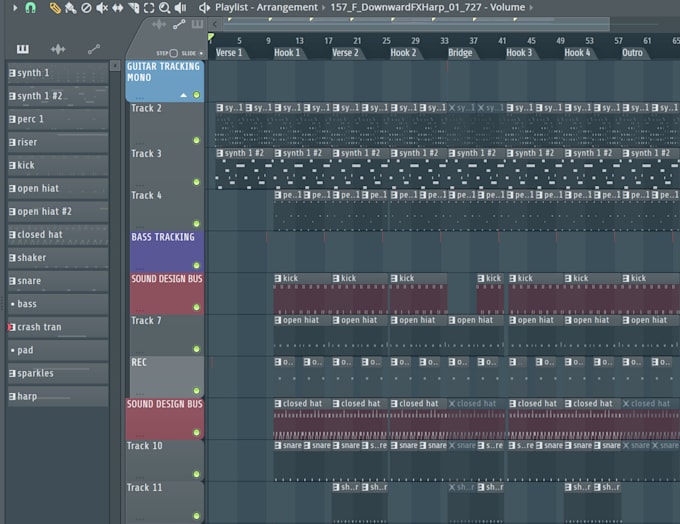Mute Track 7 with its green LED
The image size is (680, 524).
click(x=196, y=349)
